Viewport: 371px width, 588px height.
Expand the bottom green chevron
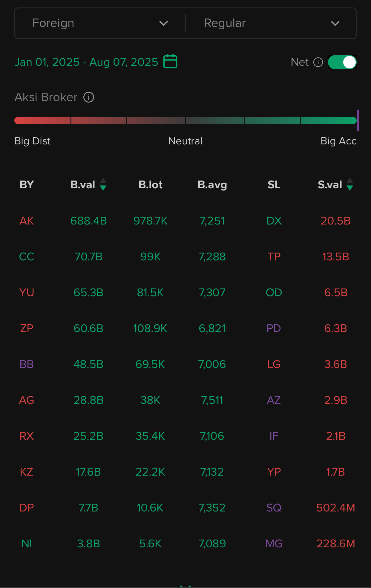click(185, 586)
